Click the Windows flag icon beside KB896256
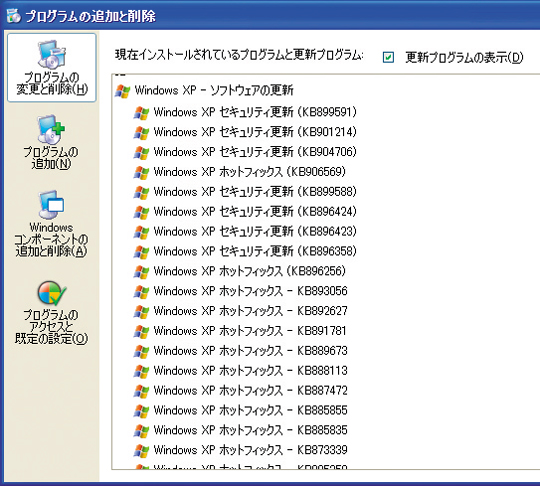540x486 pixels. tap(141, 272)
